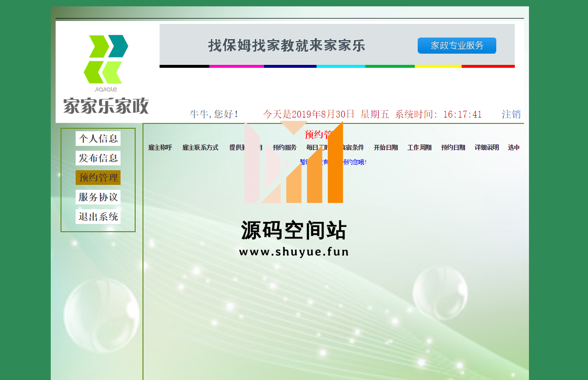Click the 找保姆找家教就来家家乐 banner text

click(x=286, y=46)
